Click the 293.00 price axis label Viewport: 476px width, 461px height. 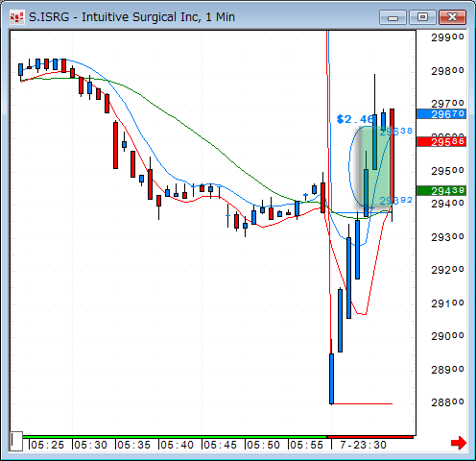447,237
